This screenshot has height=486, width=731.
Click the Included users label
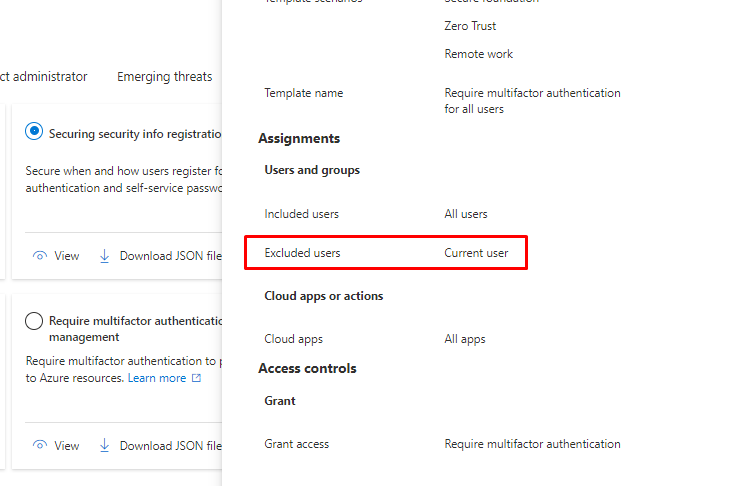[x=301, y=214]
